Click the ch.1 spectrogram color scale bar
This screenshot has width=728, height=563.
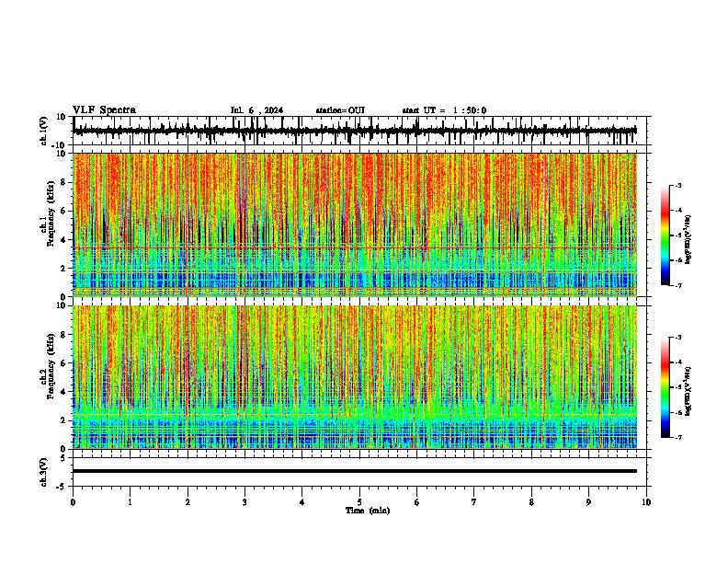pos(665,236)
